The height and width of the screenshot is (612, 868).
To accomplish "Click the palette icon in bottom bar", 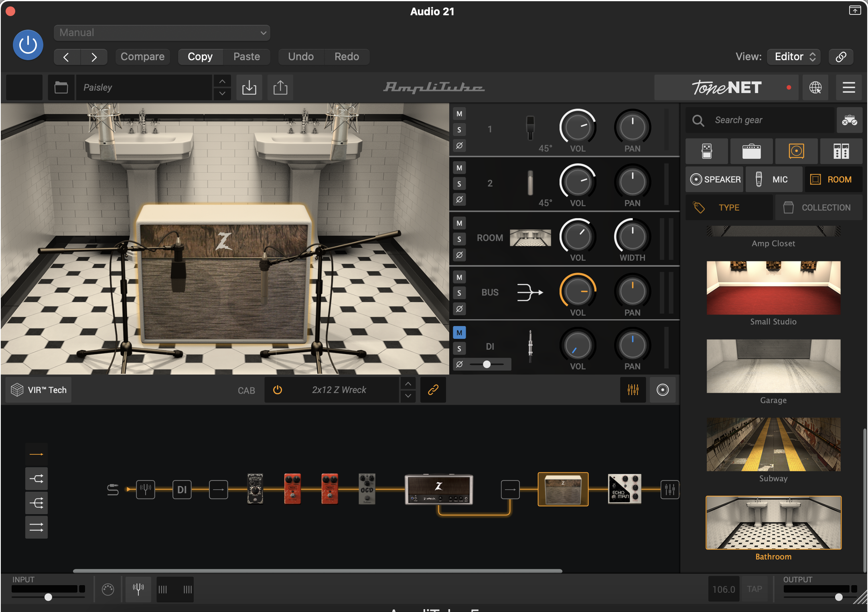I will pyautogui.click(x=108, y=589).
